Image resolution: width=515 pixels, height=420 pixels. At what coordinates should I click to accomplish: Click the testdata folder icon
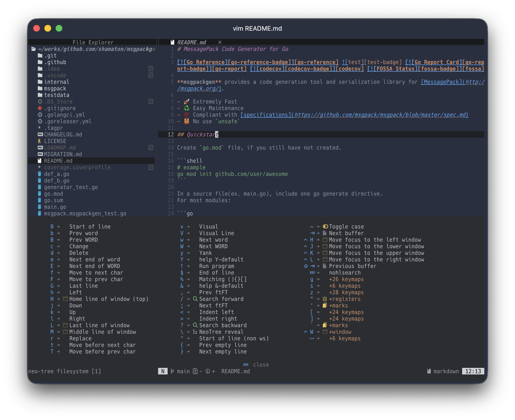click(x=40, y=95)
